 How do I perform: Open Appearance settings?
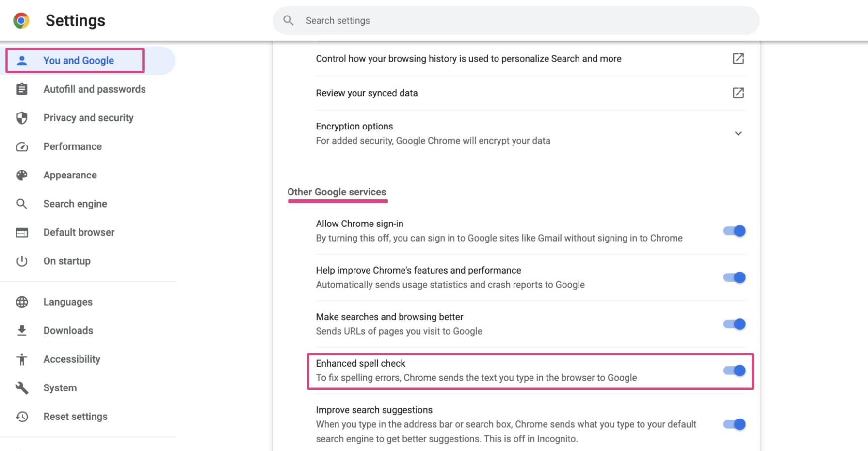pyautogui.click(x=70, y=175)
